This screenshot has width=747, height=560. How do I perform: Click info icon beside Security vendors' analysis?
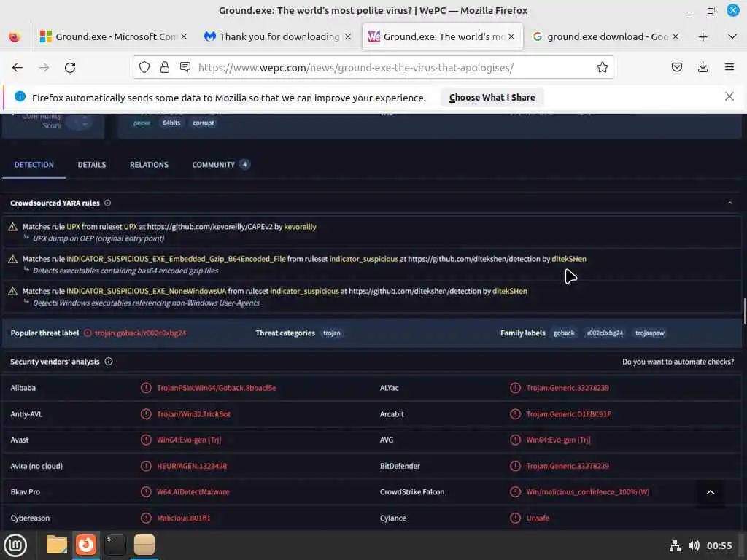tap(109, 362)
